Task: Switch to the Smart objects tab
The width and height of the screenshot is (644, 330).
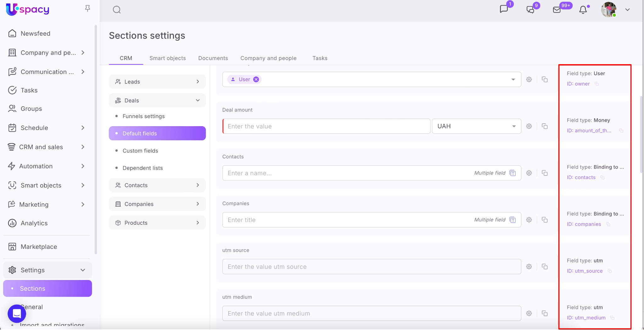Action: click(167, 58)
